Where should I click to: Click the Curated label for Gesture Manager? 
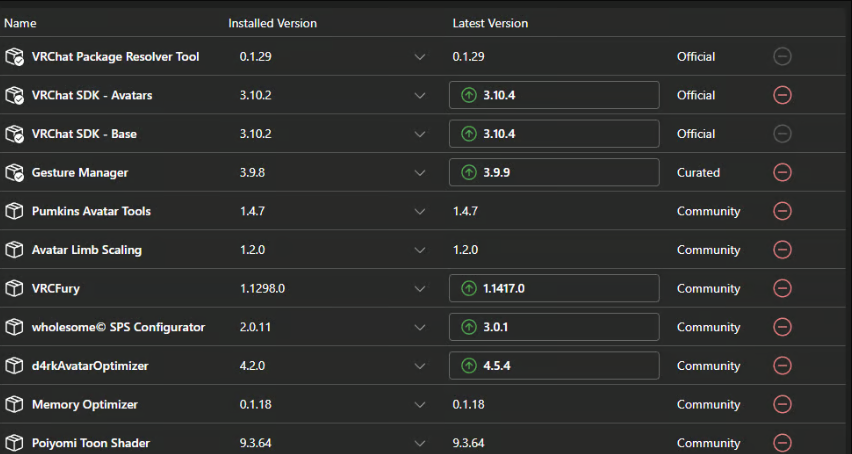click(698, 173)
